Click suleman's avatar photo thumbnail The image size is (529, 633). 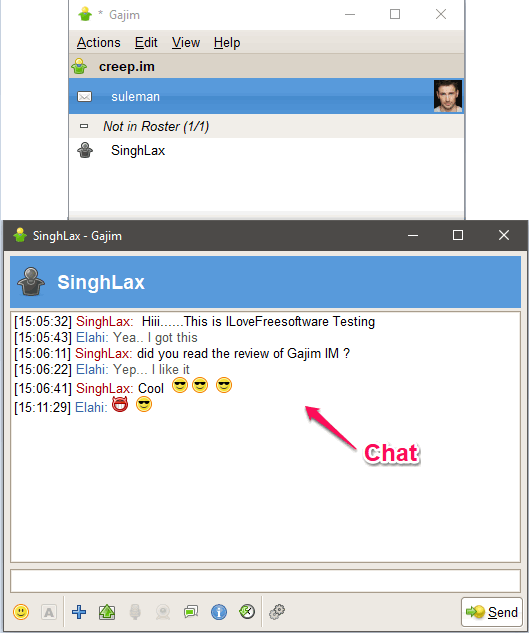point(447,96)
